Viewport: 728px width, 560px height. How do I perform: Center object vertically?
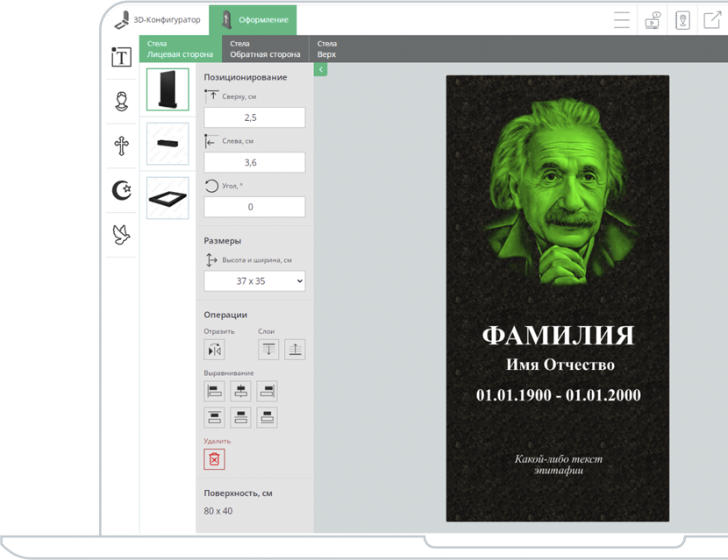click(x=240, y=417)
